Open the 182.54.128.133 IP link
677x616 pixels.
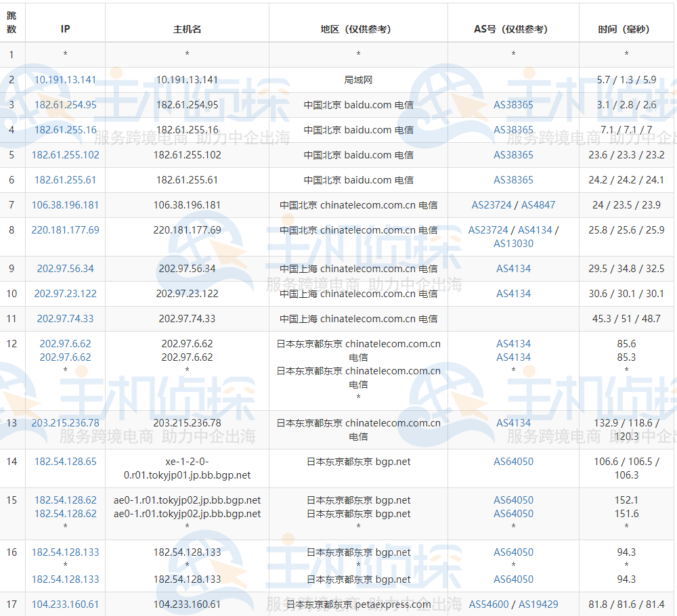click(64, 552)
